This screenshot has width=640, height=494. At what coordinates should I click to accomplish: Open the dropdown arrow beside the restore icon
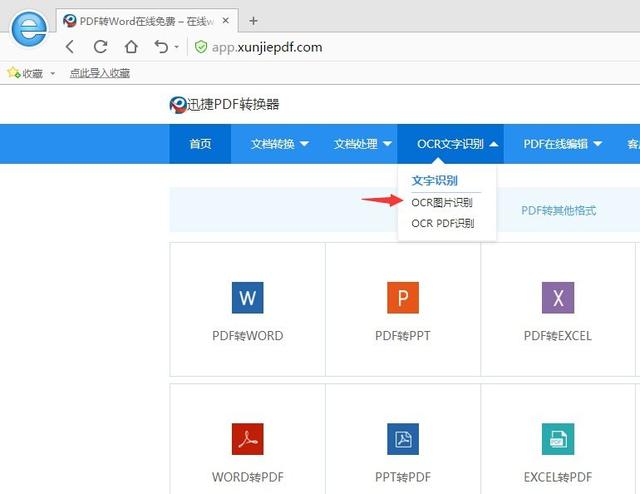177,47
